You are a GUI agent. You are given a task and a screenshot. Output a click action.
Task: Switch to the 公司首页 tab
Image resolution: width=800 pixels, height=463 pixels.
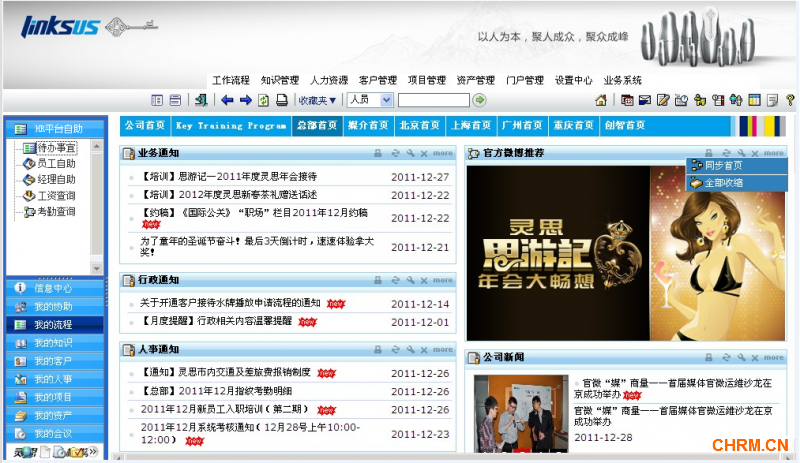click(145, 126)
